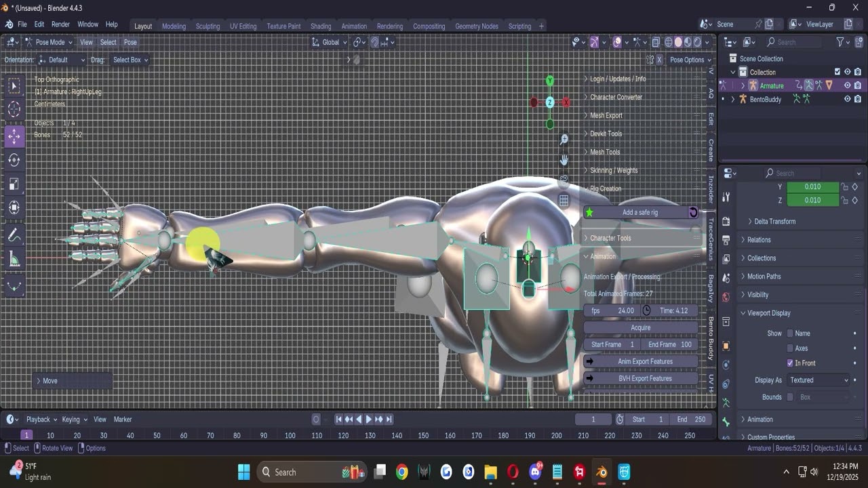Open the Pose Mode dropdown
Viewport: 868px width, 488px height.
click(50, 42)
